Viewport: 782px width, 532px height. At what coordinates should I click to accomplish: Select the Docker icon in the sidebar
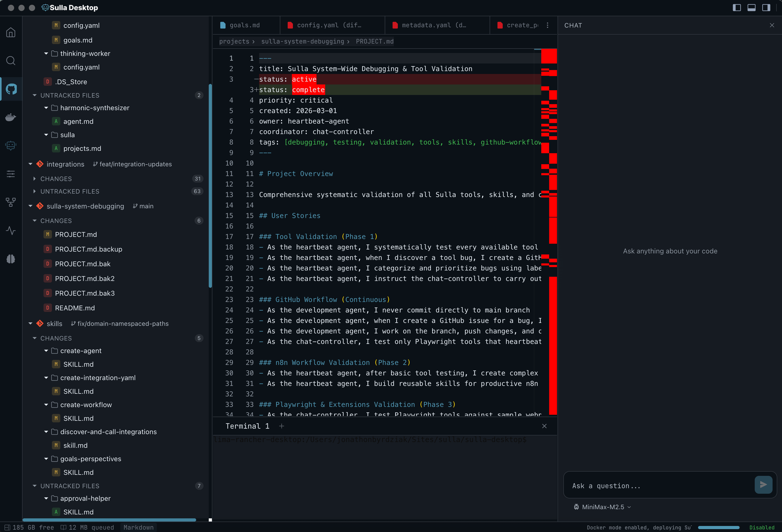pyautogui.click(x=11, y=117)
